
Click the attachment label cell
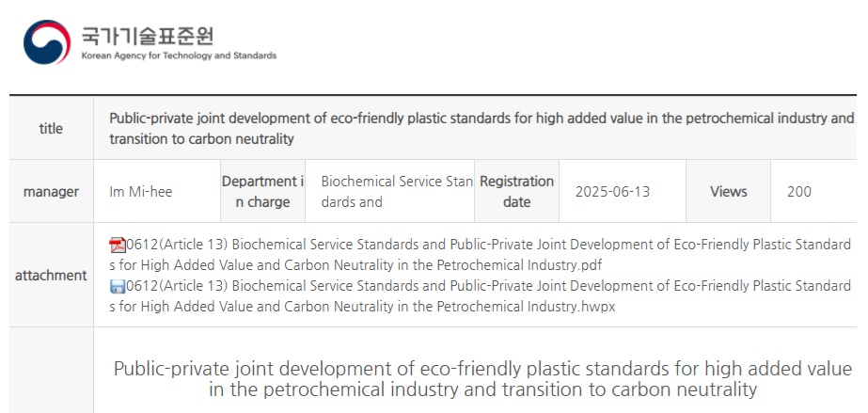click(x=51, y=275)
